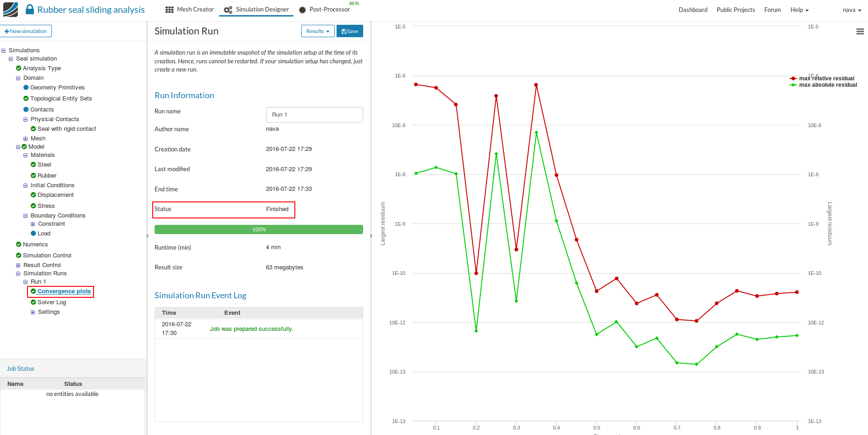Click the SimScale logo icon
The height and width of the screenshot is (435, 868).
(x=11, y=10)
